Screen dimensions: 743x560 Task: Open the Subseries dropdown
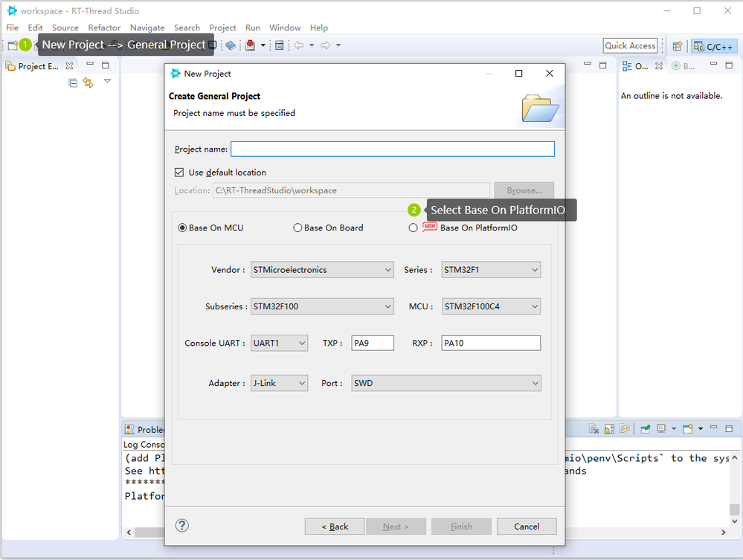coord(322,306)
